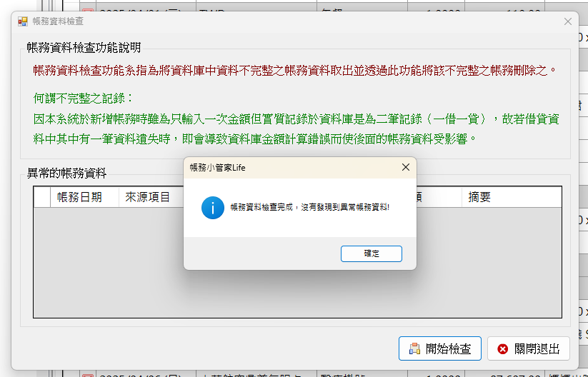
Task: Click the row selector header cell in the grid
Action: click(42, 197)
